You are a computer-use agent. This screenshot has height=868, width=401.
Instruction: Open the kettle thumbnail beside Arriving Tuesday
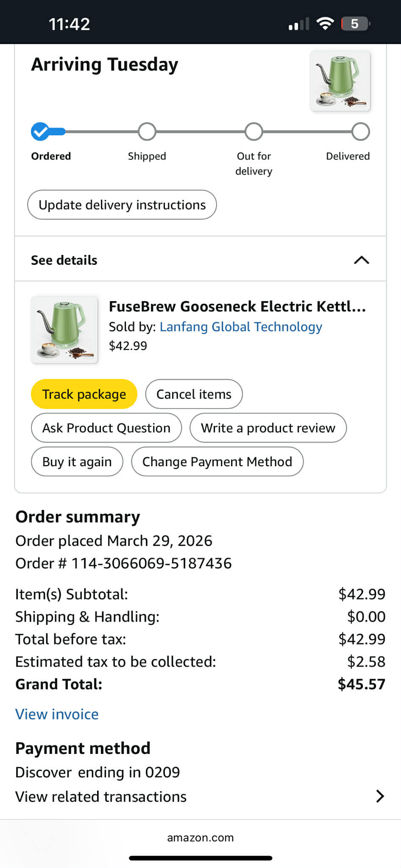point(340,81)
